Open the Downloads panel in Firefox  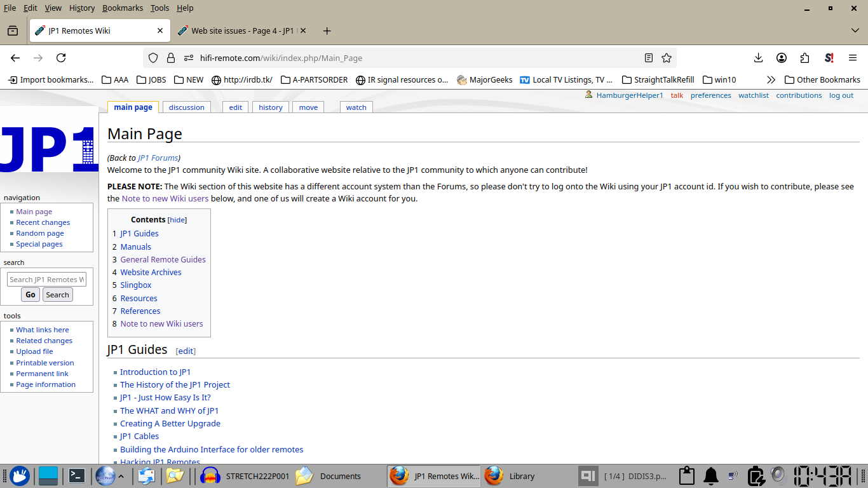(757, 57)
